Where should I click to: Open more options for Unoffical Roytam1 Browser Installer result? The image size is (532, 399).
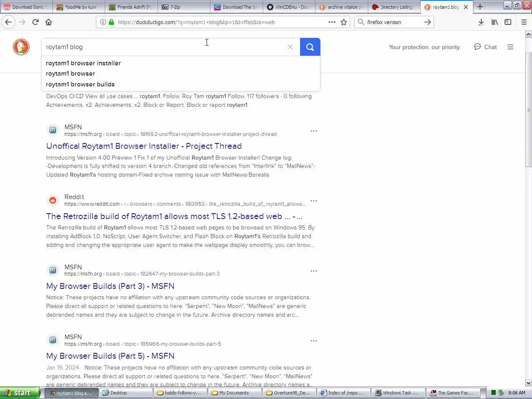pyautogui.click(x=314, y=131)
